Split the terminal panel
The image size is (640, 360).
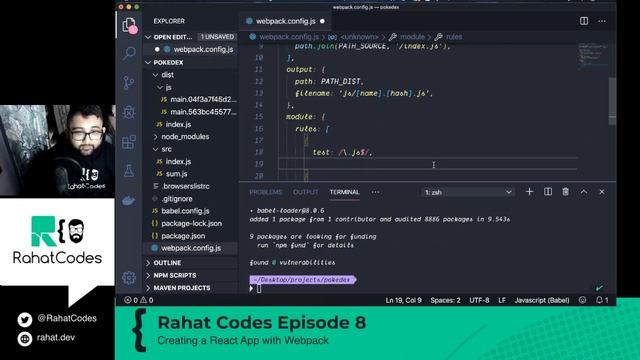click(x=548, y=192)
